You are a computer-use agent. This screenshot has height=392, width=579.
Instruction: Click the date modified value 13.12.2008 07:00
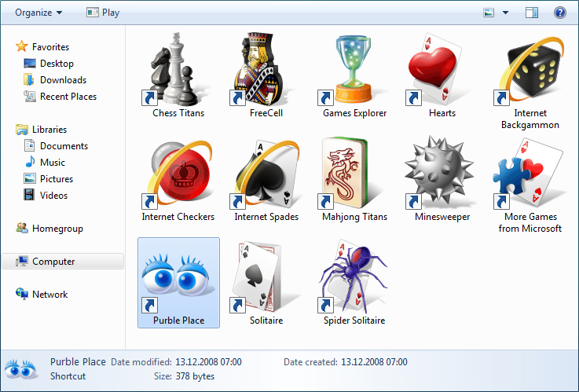208,362
